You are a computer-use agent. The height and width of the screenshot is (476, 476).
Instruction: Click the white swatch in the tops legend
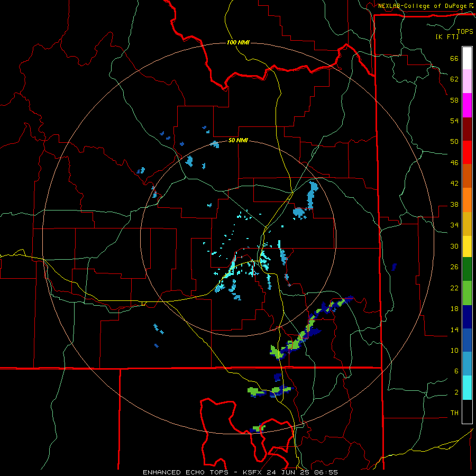coord(467,58)
